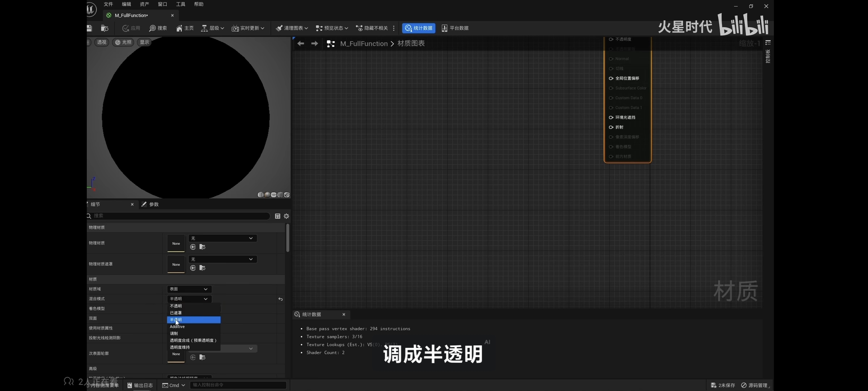
Task: Open the 实时更新 dropdown arrow
Action: pos(263,28)
